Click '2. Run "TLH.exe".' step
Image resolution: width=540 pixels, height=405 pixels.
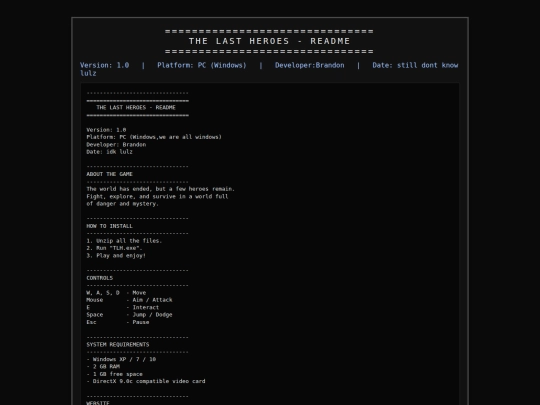tap(114, 248)
